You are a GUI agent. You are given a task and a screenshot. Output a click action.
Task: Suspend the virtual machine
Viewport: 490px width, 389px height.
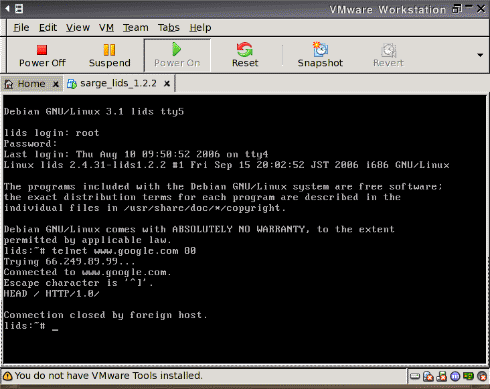click(x=109, y=55)
